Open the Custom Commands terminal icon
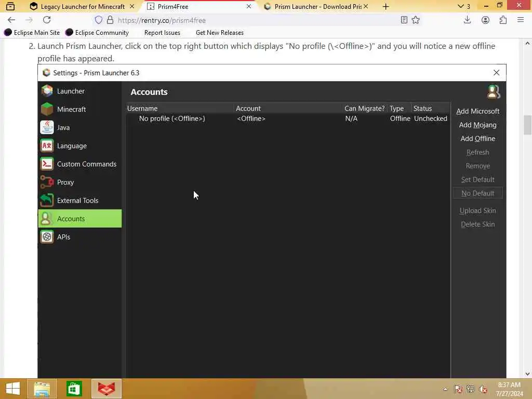 [47, 164]
